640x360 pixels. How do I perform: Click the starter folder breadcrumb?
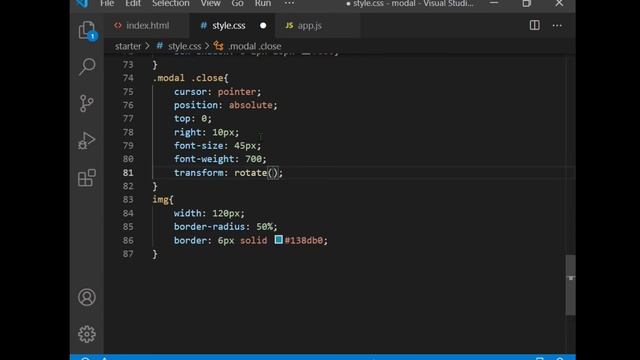128,46
